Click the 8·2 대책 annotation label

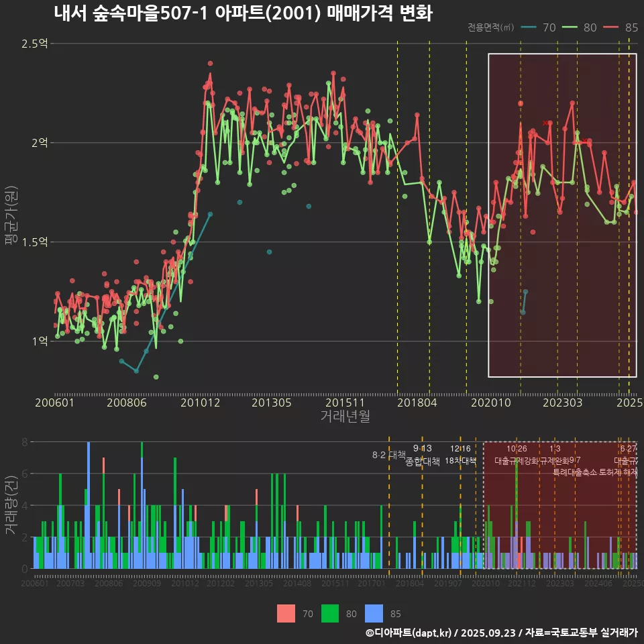[389, 455]
